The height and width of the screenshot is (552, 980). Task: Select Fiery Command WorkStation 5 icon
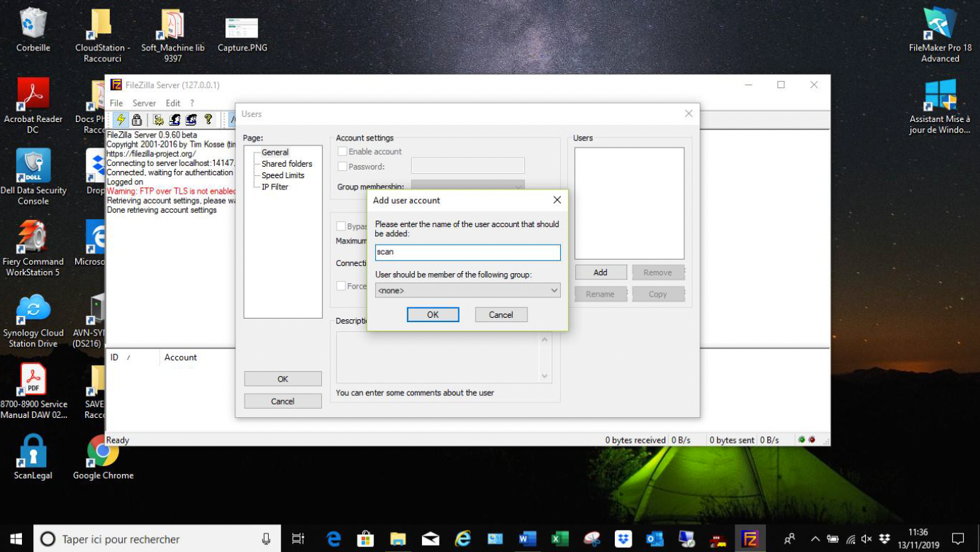(33, 248)
